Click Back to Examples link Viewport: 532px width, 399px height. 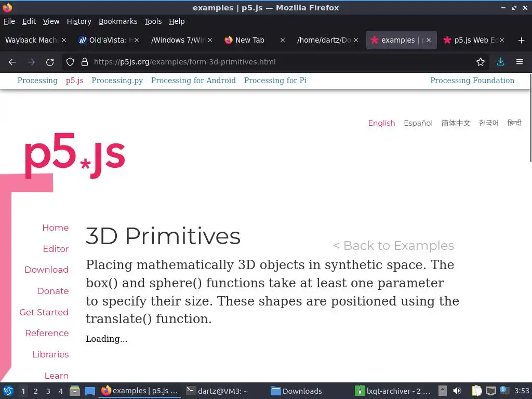tap(394, 246)
